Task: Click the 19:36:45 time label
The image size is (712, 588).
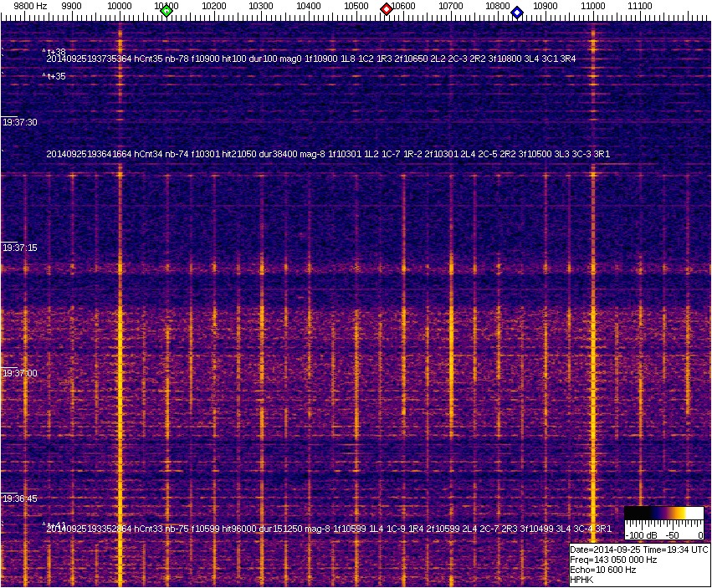Action: pos(20,499)
